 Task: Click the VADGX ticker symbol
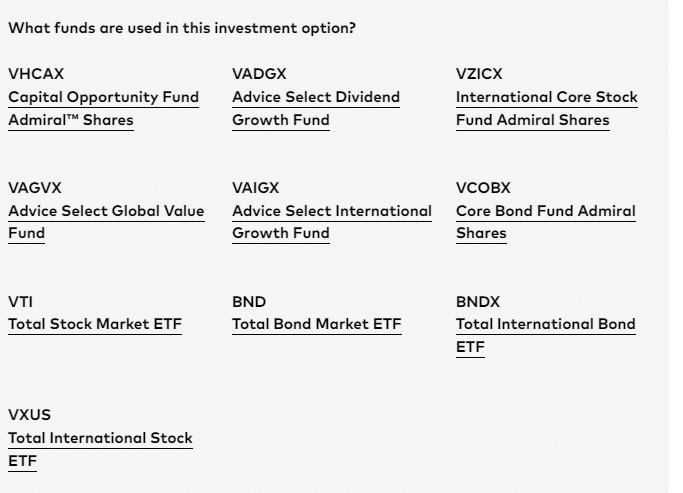click(x=259, y=74)
